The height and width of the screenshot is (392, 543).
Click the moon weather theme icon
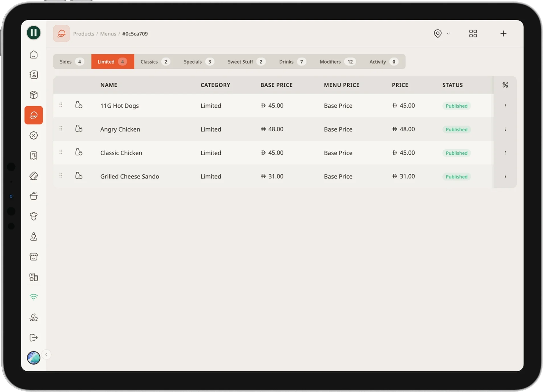(34, 318)
